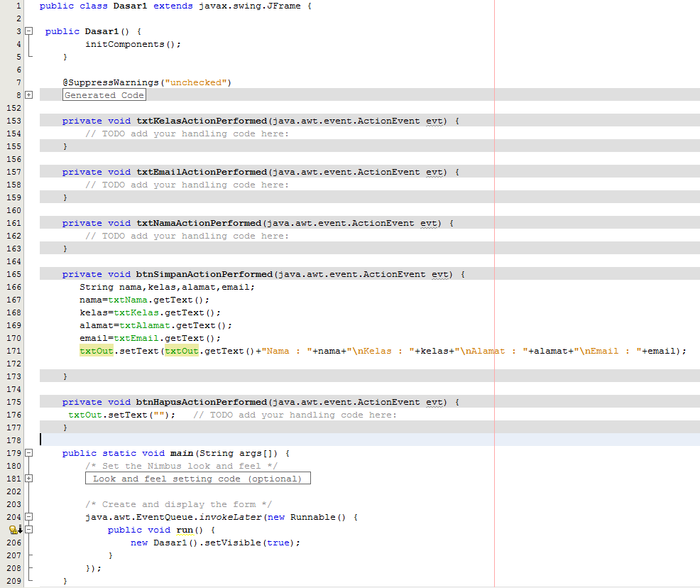Click txtNama on line 167
Image resolution: width=700 pixels, height=588 pixels.
(x=128, y=300)
